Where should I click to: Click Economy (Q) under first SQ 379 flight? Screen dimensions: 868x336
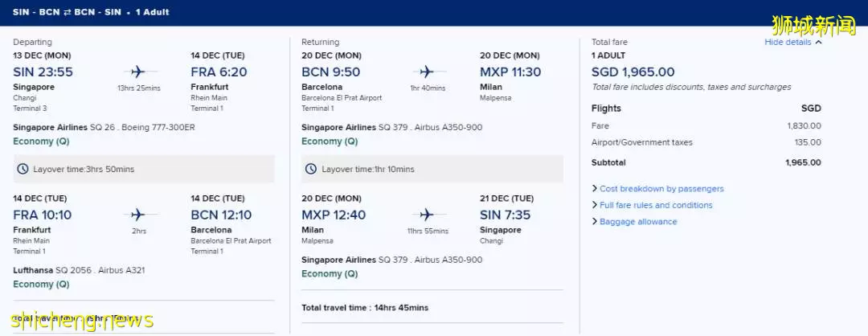[330, 141]
